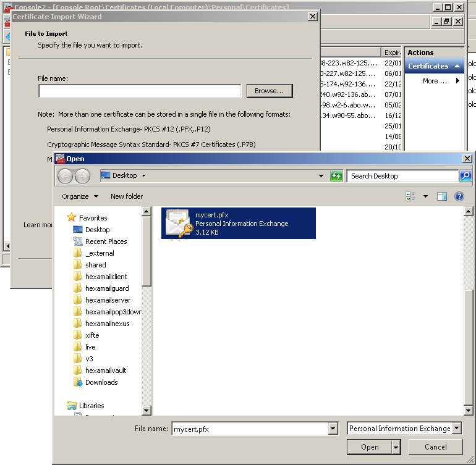Open the help question mark icon
The image size is (476, 465).
[x=459, y=196]
